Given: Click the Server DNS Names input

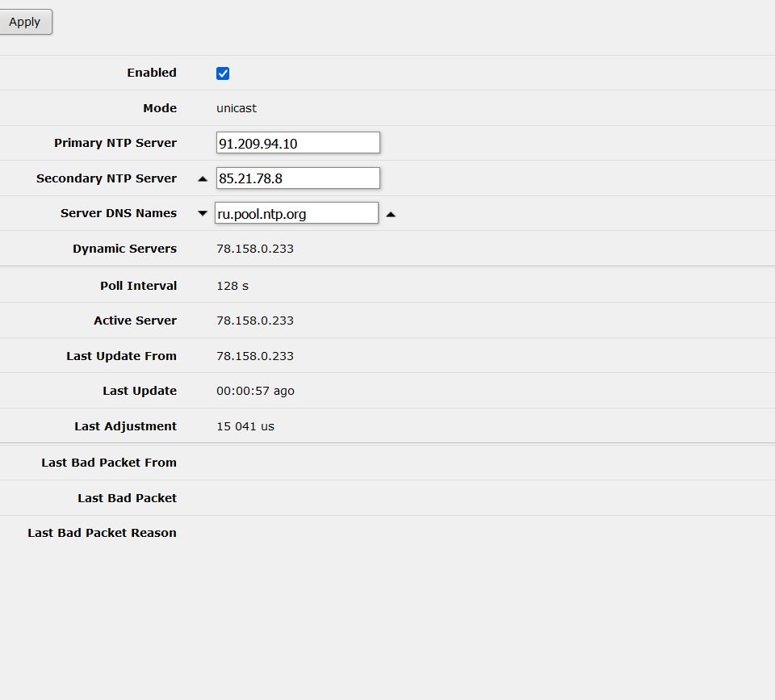Looking at the screenshot, I should [296, 213].
